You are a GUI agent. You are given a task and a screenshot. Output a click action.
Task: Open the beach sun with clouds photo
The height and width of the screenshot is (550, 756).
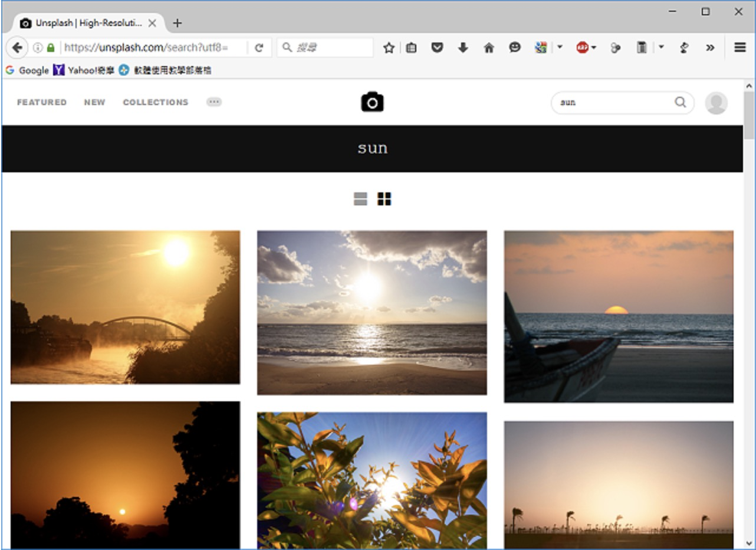click(x=372, y=312)
